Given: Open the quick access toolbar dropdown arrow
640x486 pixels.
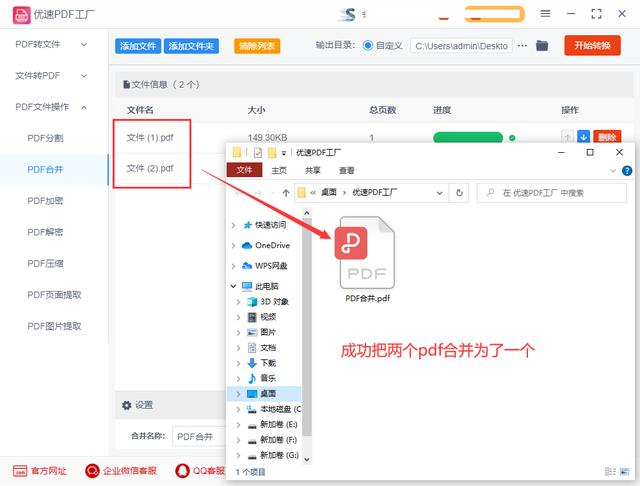Looking at the screenshot, I should [284, 153].
